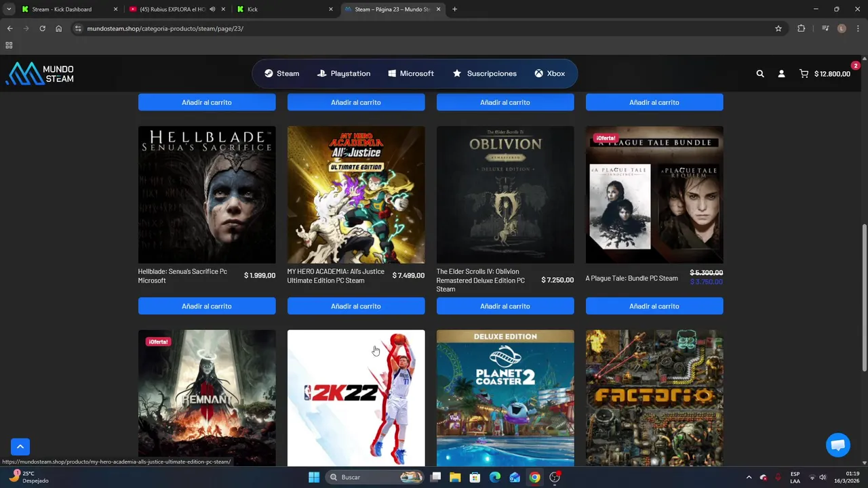
Task: Add Oblivion Remastered Deluxe to cart
Action: (x=505, y=306)
